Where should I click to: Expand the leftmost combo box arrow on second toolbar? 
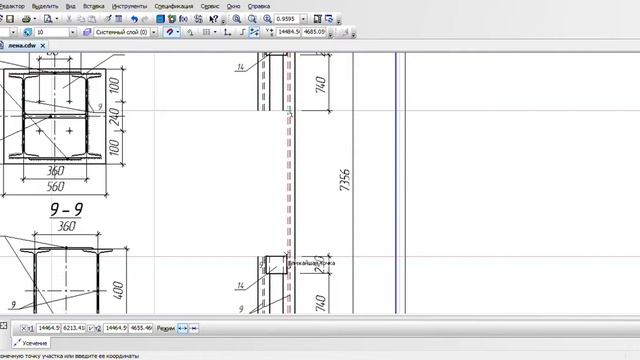13,32
